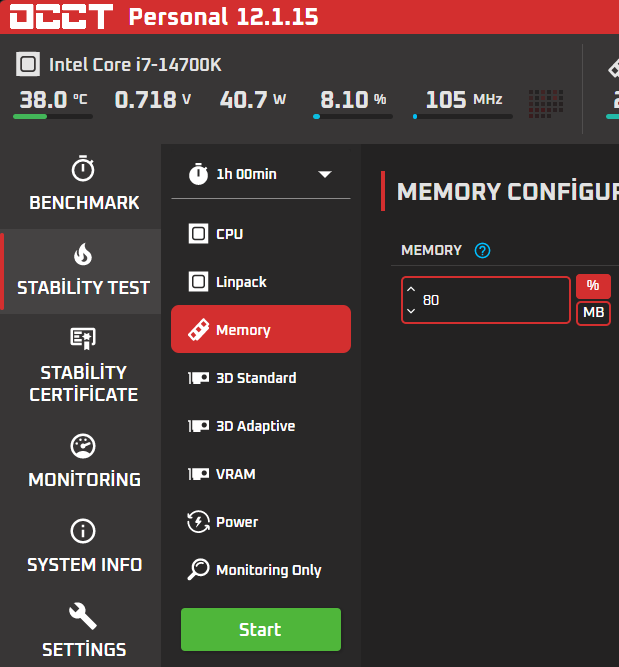This screenshot has height=667, width=619.
Task: Open the 1h 00min duration dropdown arrow
Action: 325,174
